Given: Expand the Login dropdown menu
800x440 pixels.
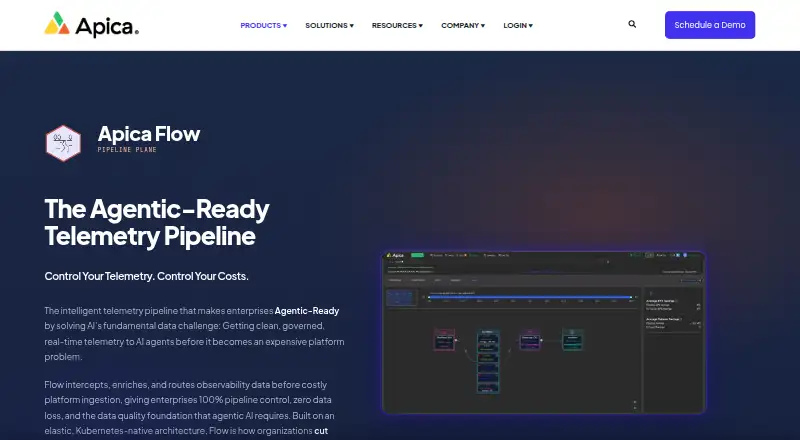Looking at the screenshot, I should tap(518, 26).
